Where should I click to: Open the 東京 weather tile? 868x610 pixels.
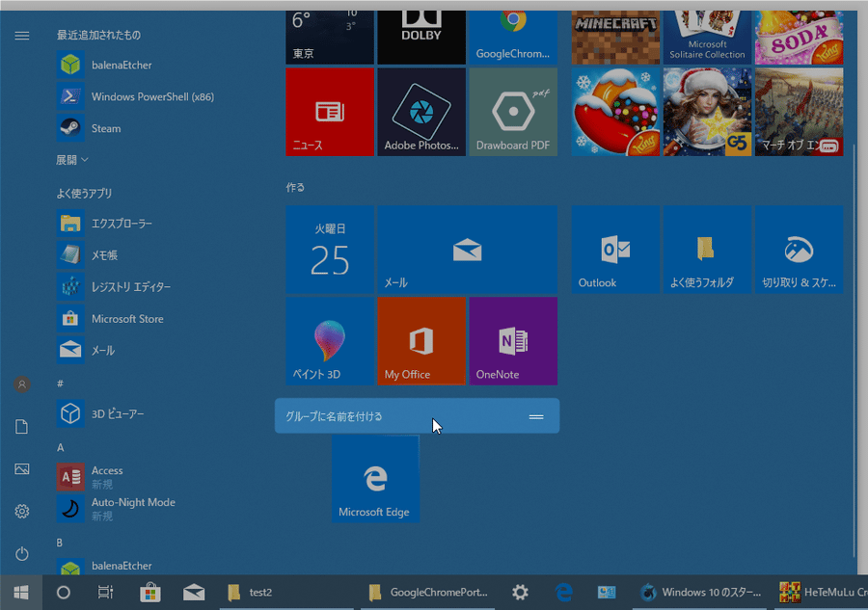coord(330,37)
